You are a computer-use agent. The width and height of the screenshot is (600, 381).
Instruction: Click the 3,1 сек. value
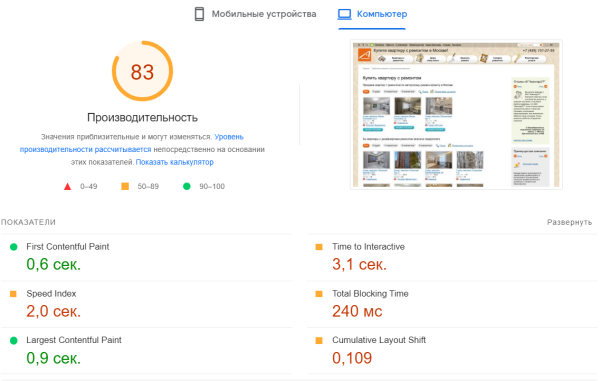[x=360, y=264]
